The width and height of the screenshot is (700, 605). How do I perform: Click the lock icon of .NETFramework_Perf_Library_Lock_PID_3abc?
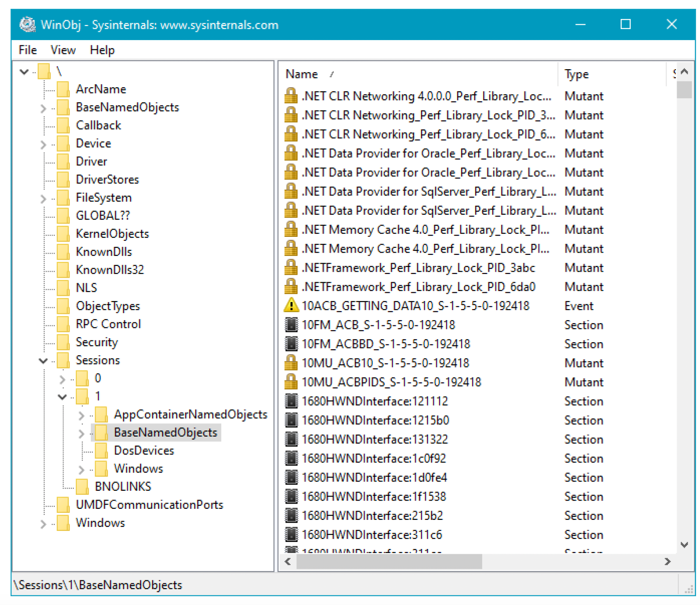click(x=290, y=268)
